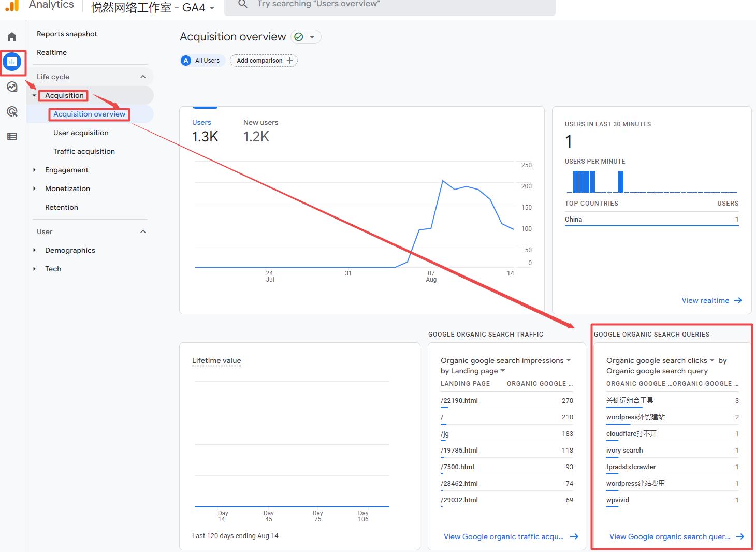
Task: Expand the Monetization menu
Action: point(34,188)
